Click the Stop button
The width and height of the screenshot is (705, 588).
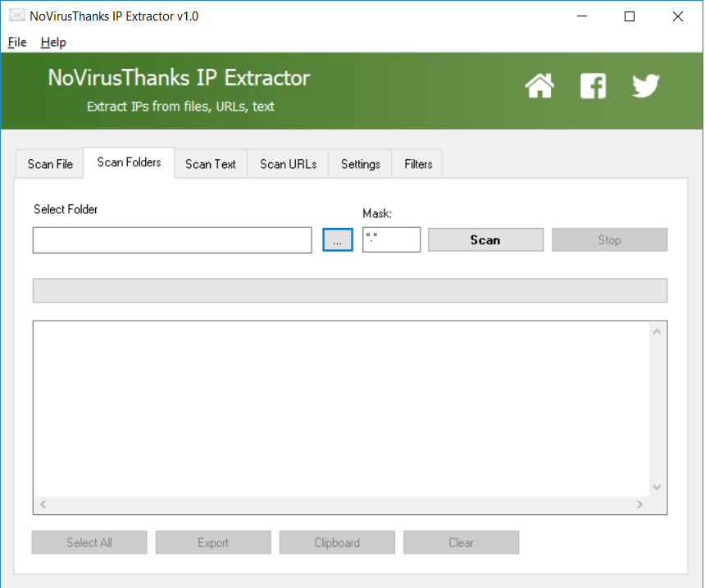tap(610, 239)
